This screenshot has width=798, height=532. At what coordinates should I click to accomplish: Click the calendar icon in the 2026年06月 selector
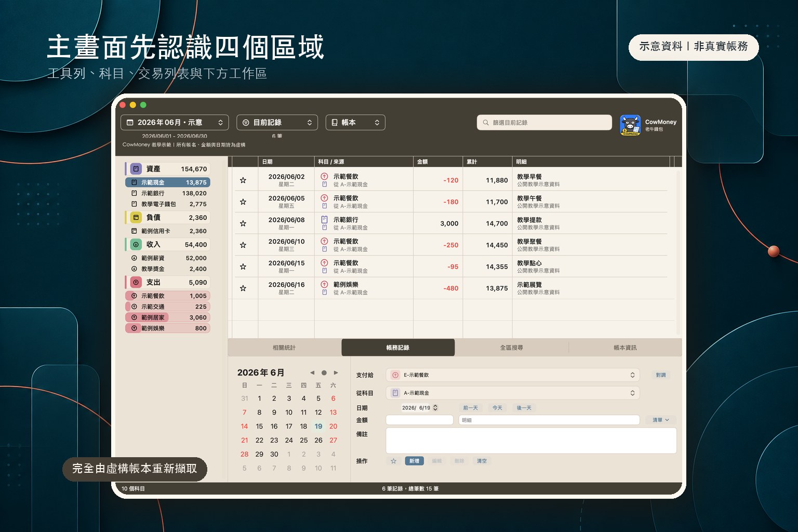point(130,123)
